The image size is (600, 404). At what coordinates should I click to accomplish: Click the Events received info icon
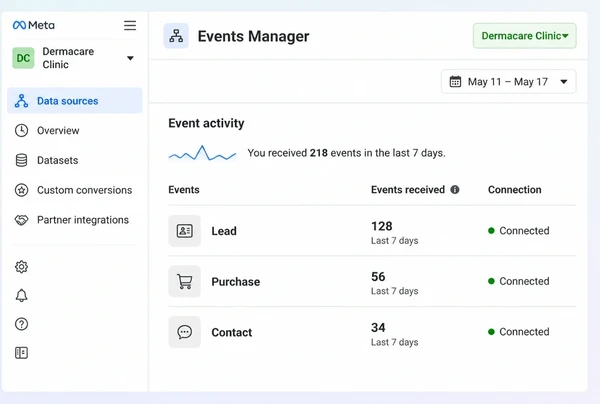(455, 189)
